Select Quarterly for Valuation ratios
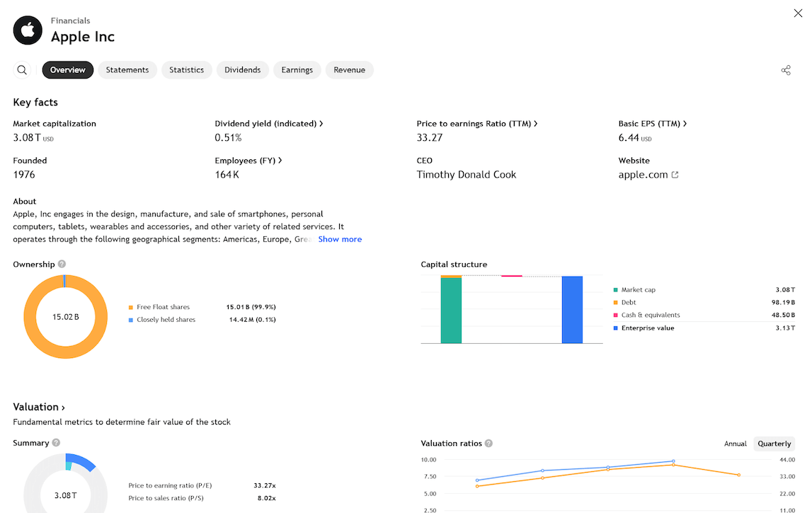Viewport: 812px width, 513px height. click(x=774, y=444)
